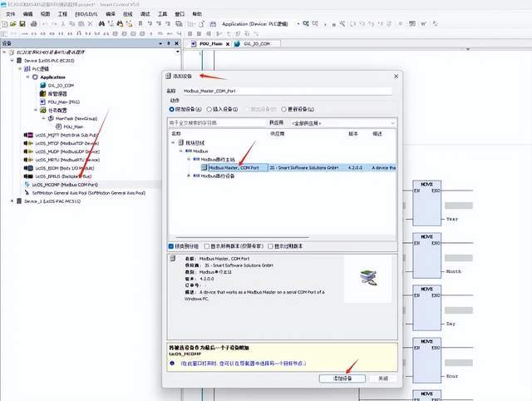Click the MainTask task icon
The height and width of the screenshot is (401, 532).
coord(49,119)
